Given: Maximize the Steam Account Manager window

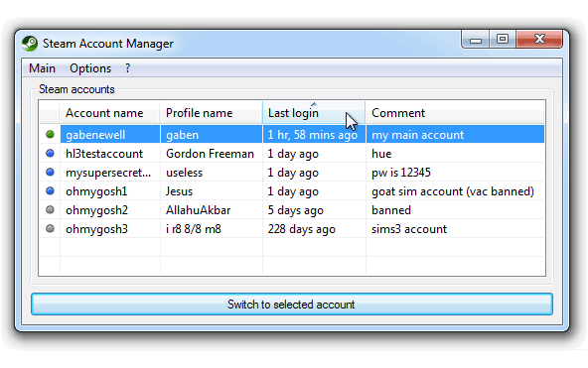Looking at the screenshot, I should (x=503, y=39).
